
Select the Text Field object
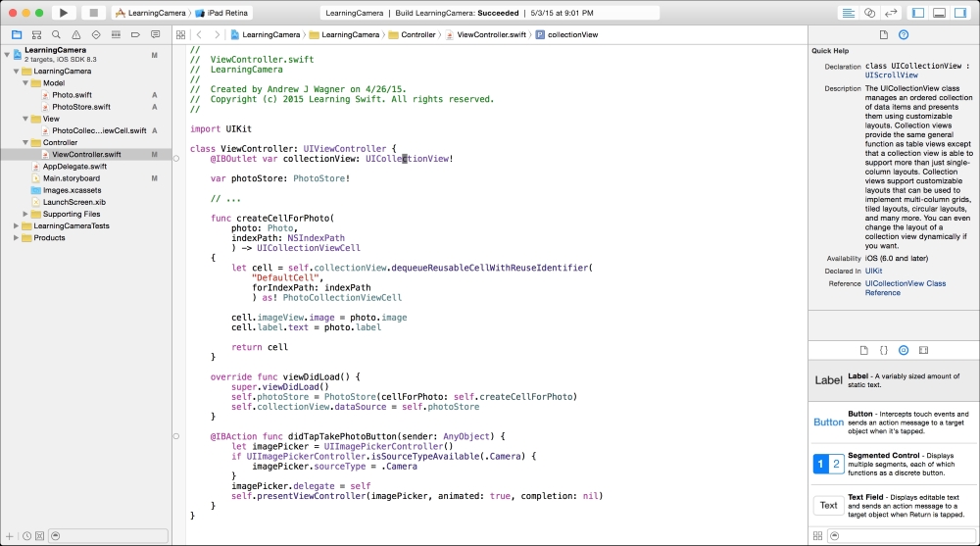click(894, 506)
